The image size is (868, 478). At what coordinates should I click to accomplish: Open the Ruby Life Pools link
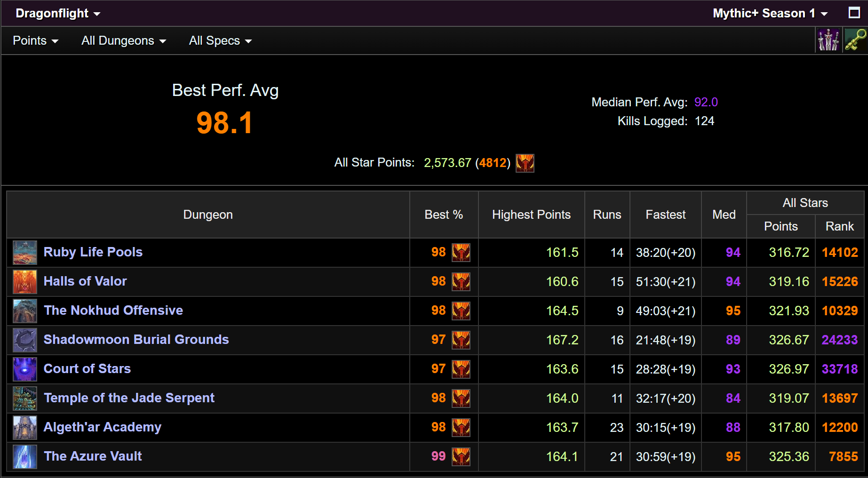(93, 252)
